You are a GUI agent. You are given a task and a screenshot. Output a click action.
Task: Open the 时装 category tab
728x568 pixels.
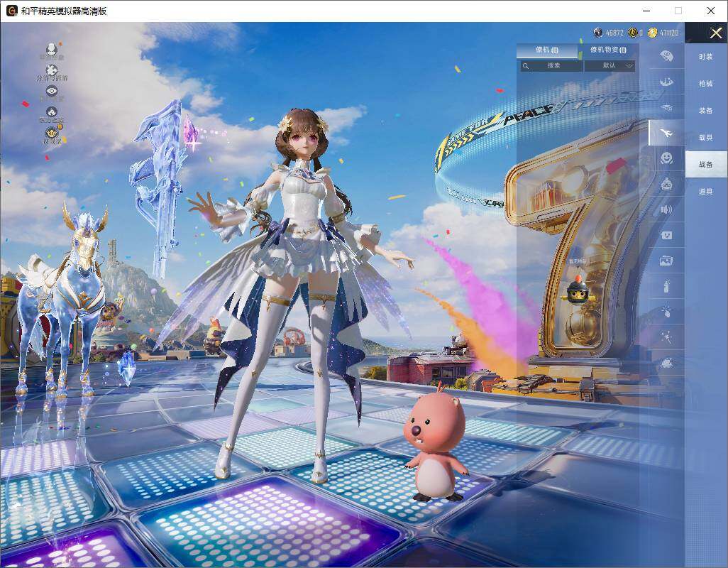click(x=706, y=57)
